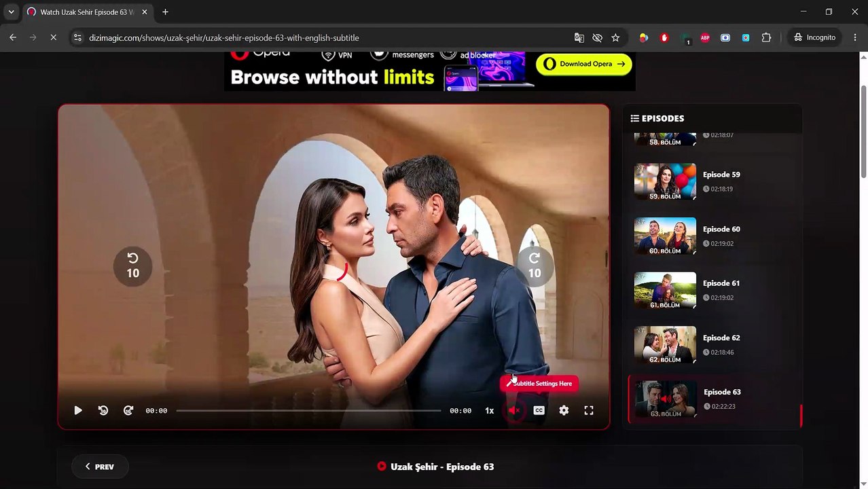Image resolution: width=868 pixels, height=489 pixels.
Task: Click the 60. Bölüm thumbnail
Action: pos(665,236)
